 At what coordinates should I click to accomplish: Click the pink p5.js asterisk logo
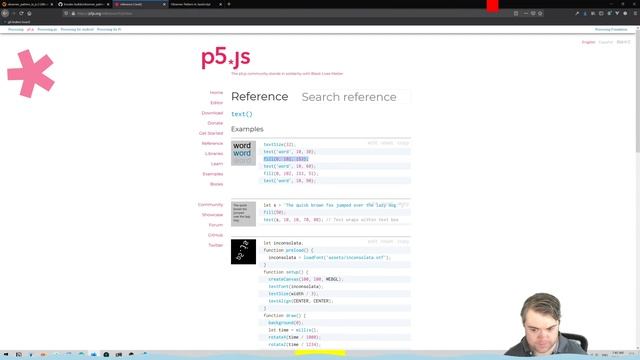pyautogui.click(x=31, y=73)
